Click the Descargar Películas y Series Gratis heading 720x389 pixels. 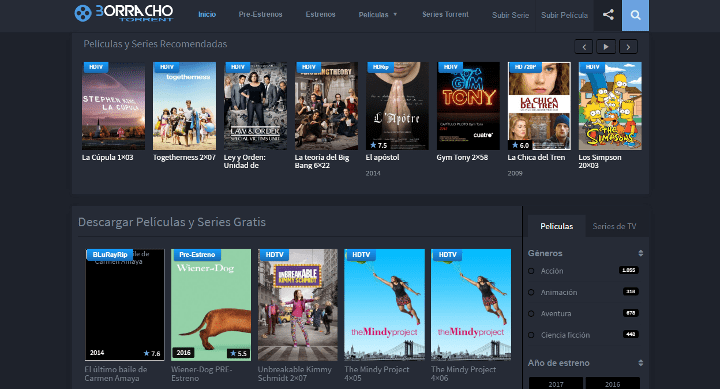click(x=172, y=222)
